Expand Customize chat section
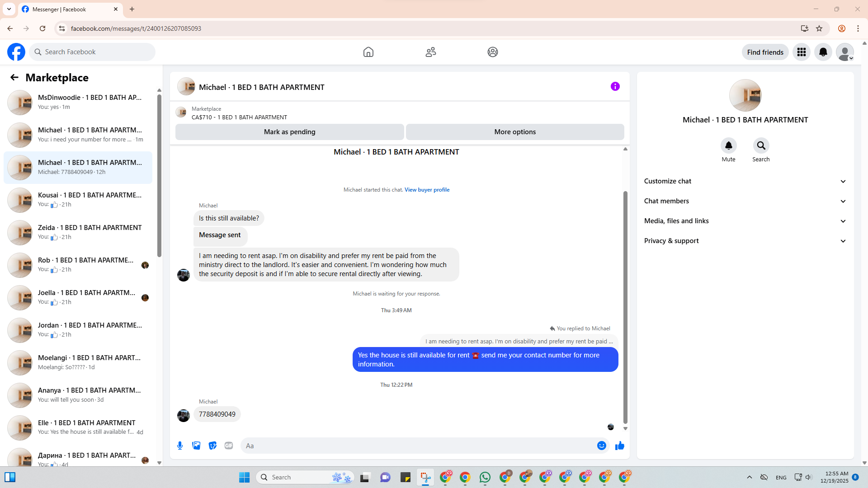This screenshot has height=488, width=868. [745, 181]
